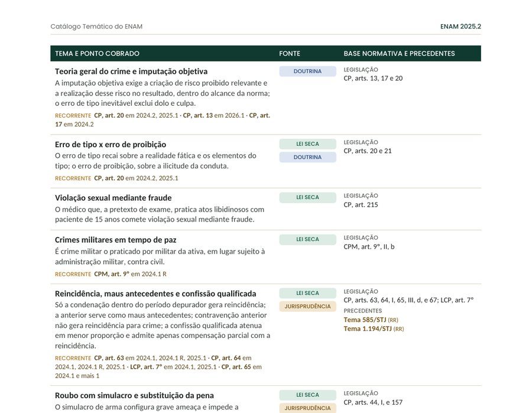Click the description beginning 'A imputação objetiva exige'
The height and width of the screenshot is (413, 532).
point(163,93)
